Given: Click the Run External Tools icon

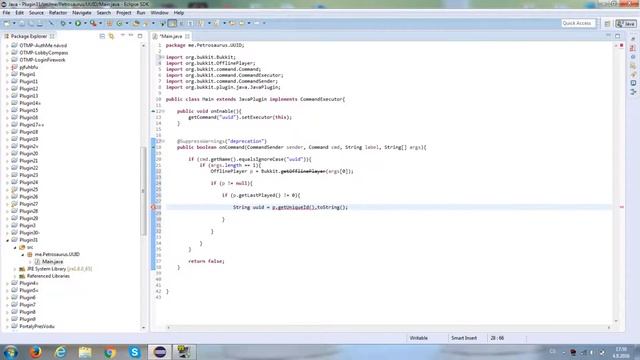Looking at the screenshot, I should coord(93,23).
